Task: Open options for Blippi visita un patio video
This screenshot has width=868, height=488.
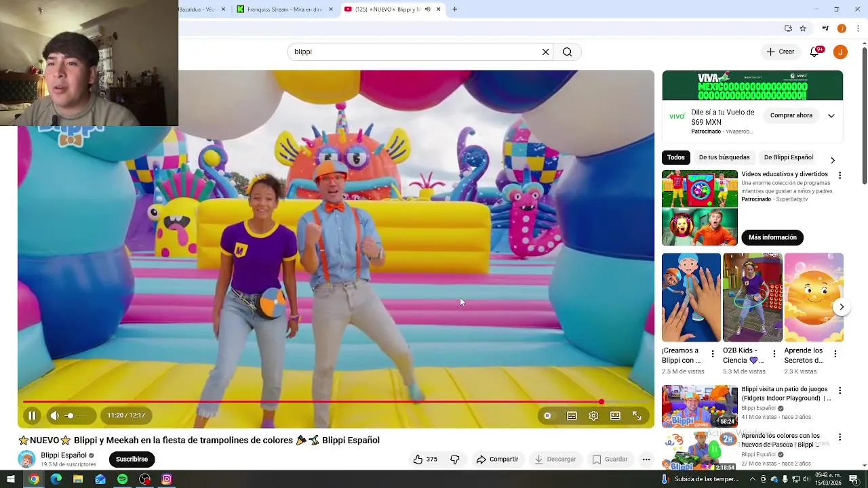Action: [840, 391]
